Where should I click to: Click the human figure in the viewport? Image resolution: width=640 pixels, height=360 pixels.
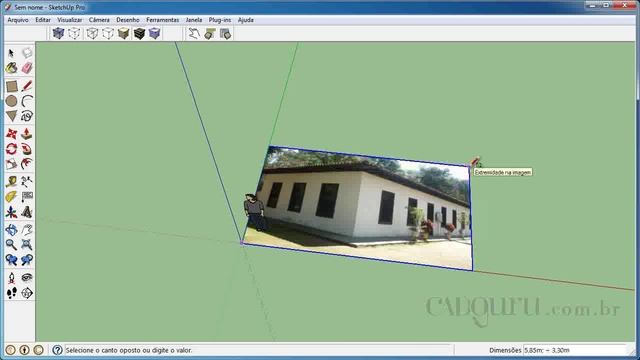(255, 212)
